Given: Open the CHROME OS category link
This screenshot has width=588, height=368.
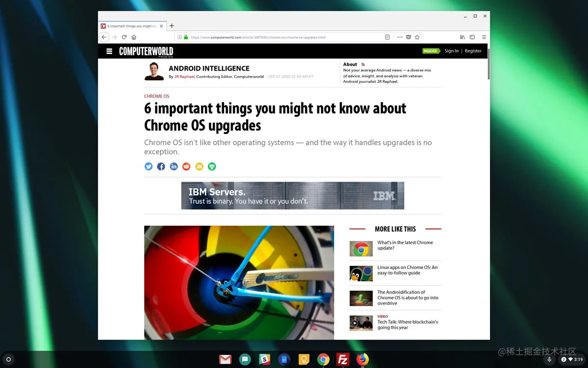Looking at the screenshot, I should (157, 96).
